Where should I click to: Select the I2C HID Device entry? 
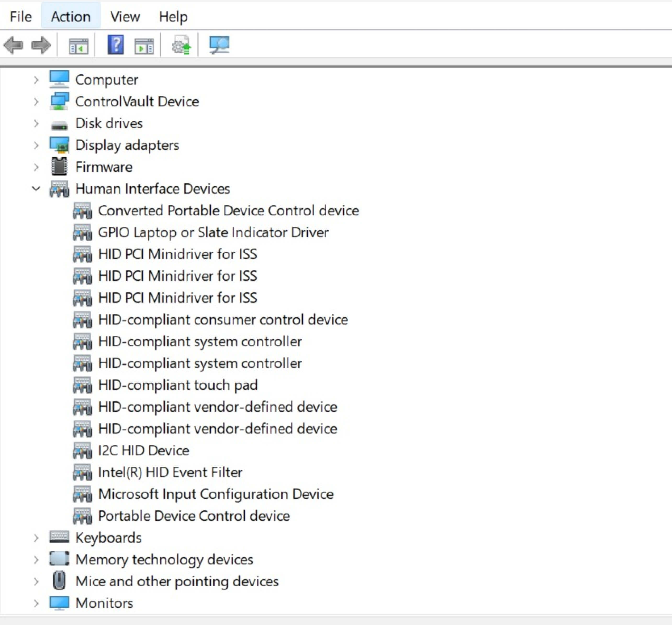point(143,450)
